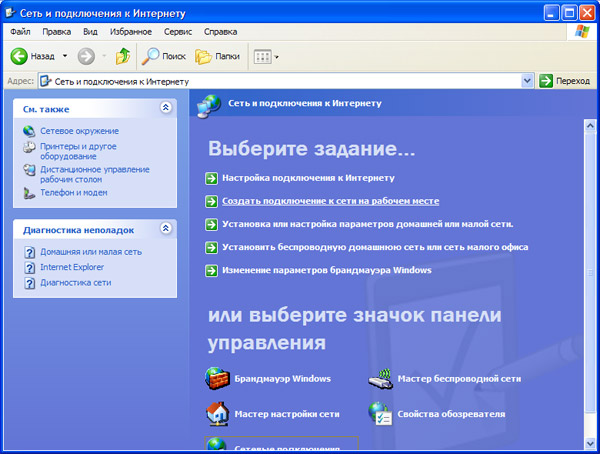
Task: Expand the address bar dropdown list
Action: (527, 81)
